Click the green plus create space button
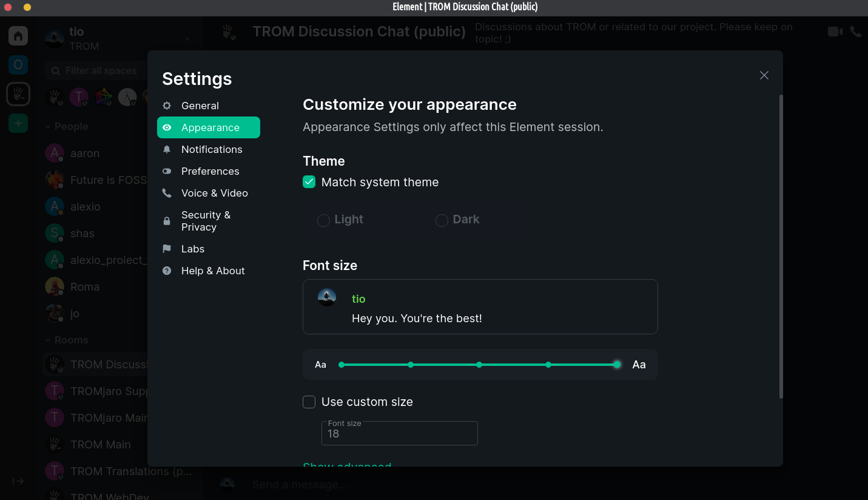Image resolution: width=868 pixels, height=500 pixels. pos(18,123)
